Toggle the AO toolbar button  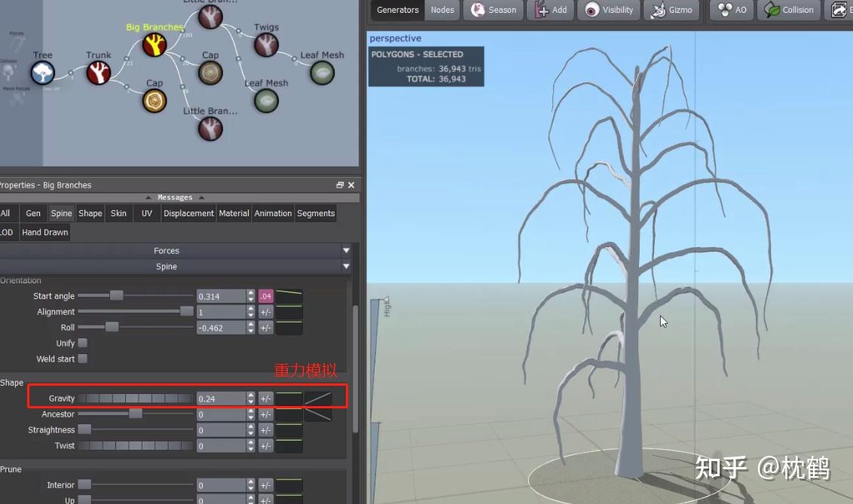(x=732, y=10)
